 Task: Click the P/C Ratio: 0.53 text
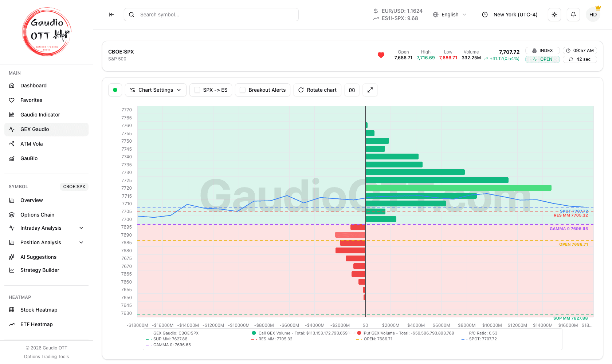(483, 333)
